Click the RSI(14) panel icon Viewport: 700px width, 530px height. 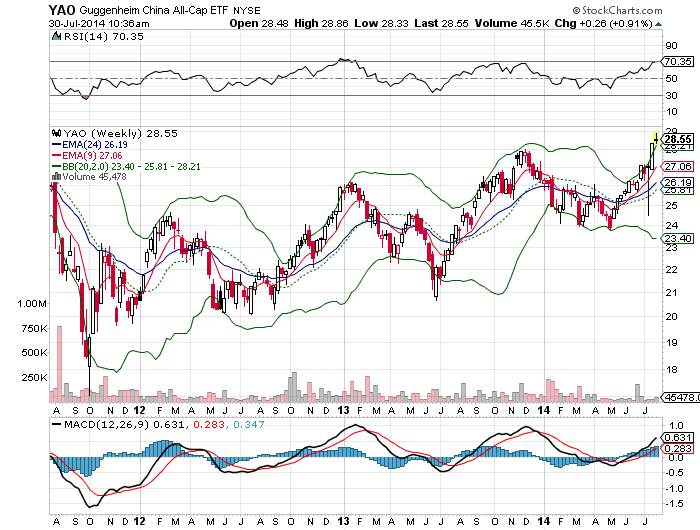pyautogui.click(x=56, y=37)
